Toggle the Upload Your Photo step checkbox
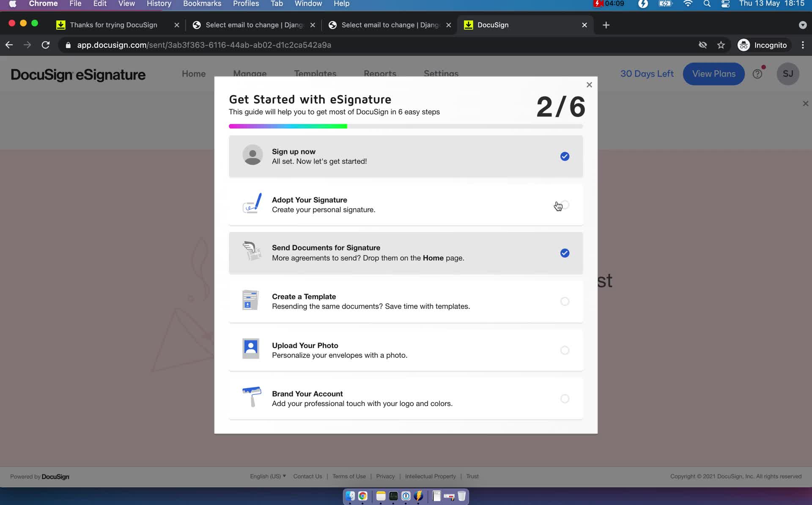The width and height of the screenshot is (812, 505). (565, 350)
